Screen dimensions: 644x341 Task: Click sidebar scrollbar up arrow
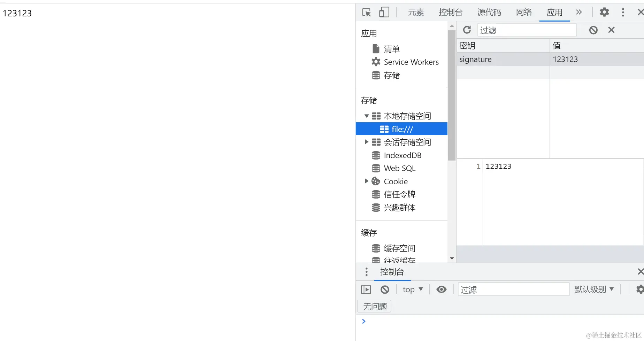point(452,26)
